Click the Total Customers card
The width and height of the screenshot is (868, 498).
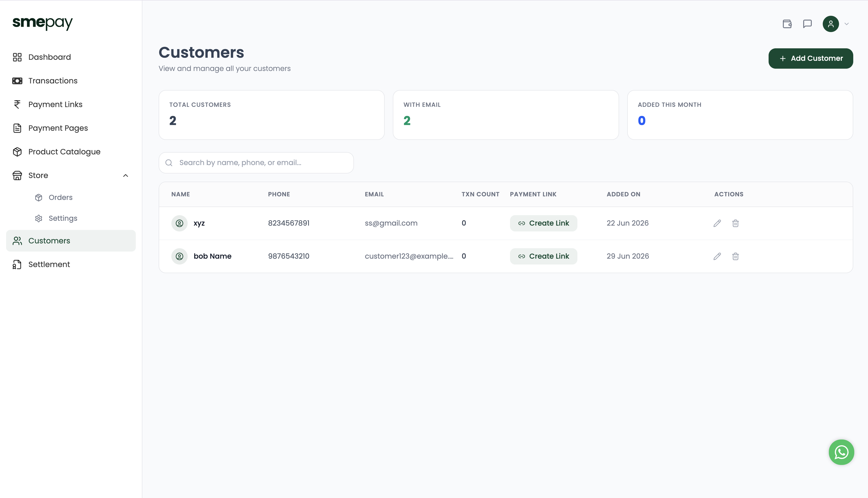coord(272,115)
